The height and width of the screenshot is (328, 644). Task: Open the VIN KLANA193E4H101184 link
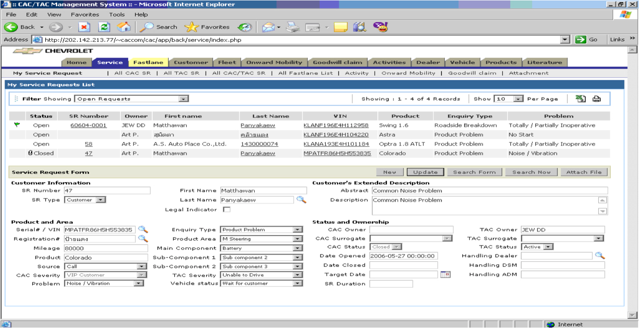click(x=336, y=144)
